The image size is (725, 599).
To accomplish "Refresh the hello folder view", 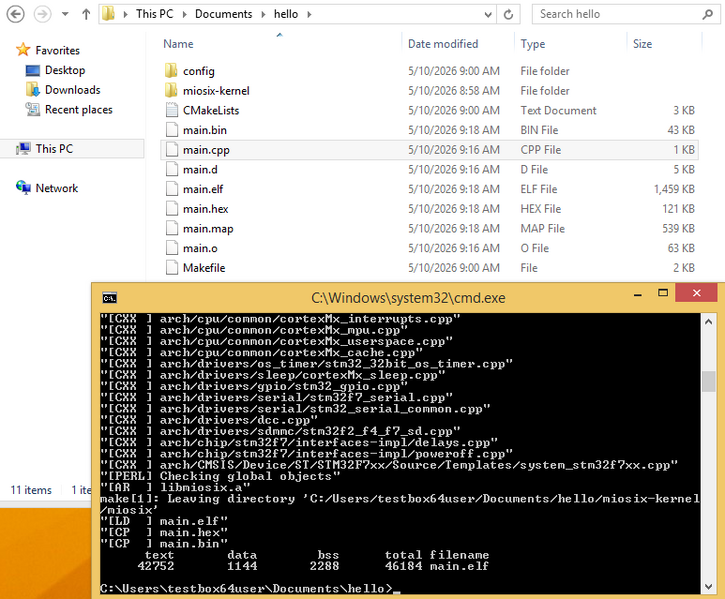I will [x=508, y=14].
